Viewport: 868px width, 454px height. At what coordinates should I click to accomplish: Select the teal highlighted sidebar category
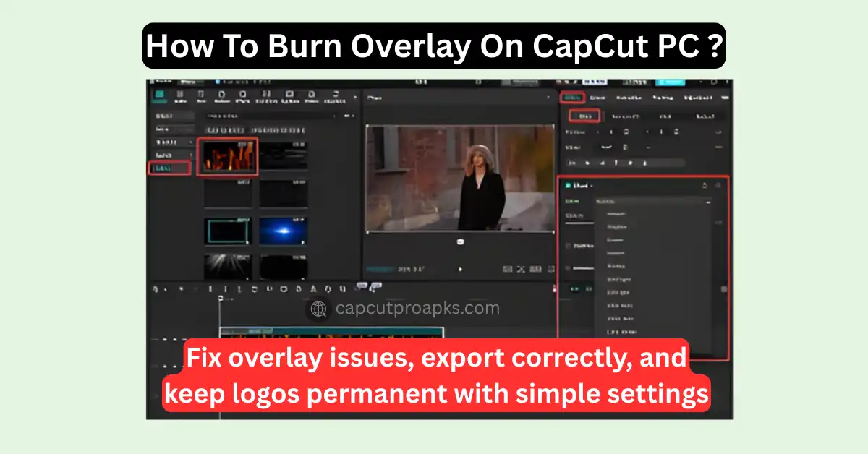pyautogui.click(x=169, y=168)
